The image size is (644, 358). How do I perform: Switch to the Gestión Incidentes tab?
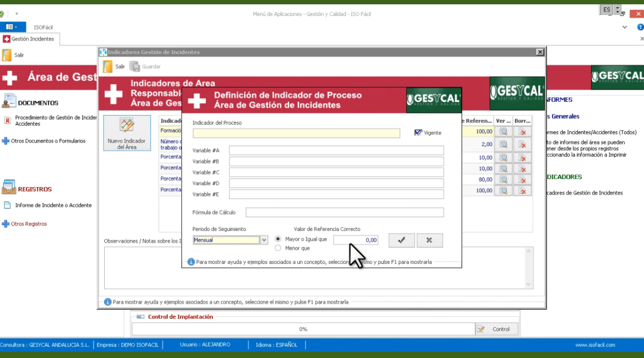point(29,39)
